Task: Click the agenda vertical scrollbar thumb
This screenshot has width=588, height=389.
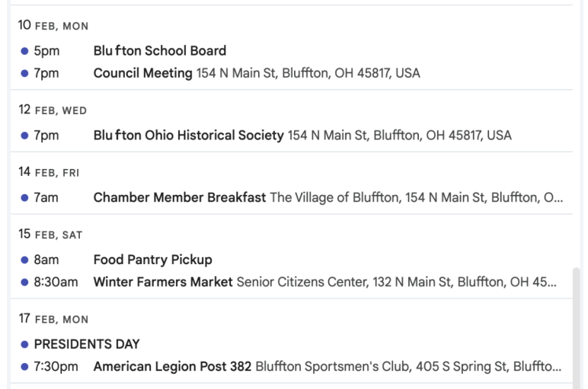Action: 577,328
